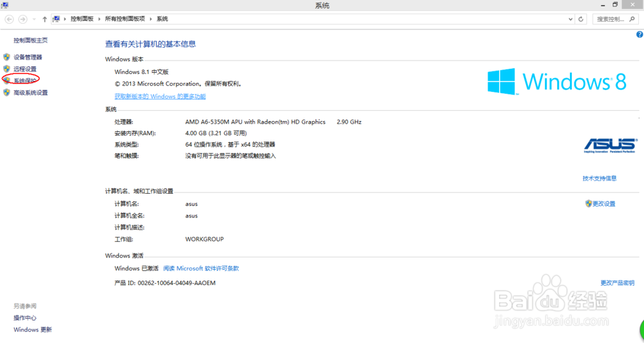Open 设备管理器 link
Viewport: 644px width, 343px height.
click(x=28, y=57)
